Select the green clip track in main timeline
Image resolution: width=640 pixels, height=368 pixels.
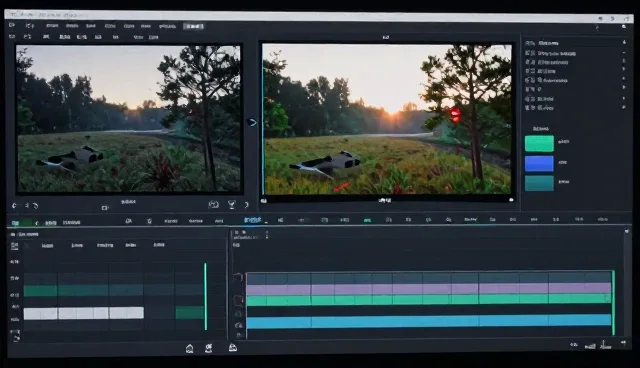pos(429,300)
